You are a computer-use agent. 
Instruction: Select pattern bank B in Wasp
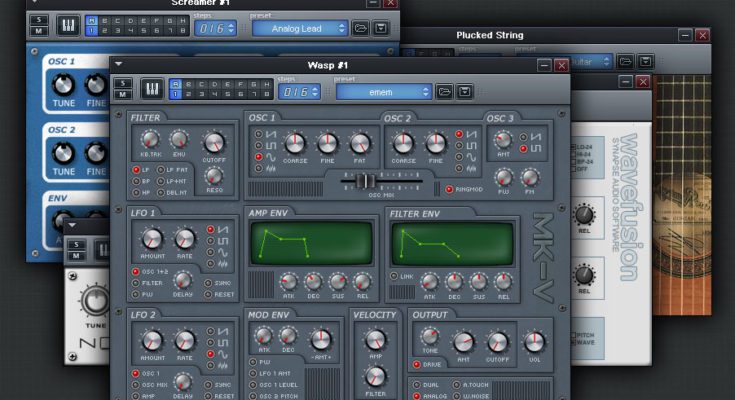point(189,84)
